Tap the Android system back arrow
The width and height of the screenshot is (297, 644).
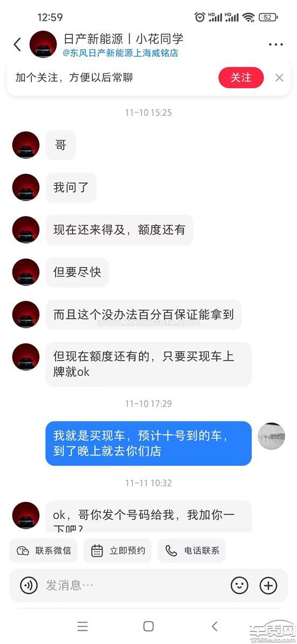[214, 626]
